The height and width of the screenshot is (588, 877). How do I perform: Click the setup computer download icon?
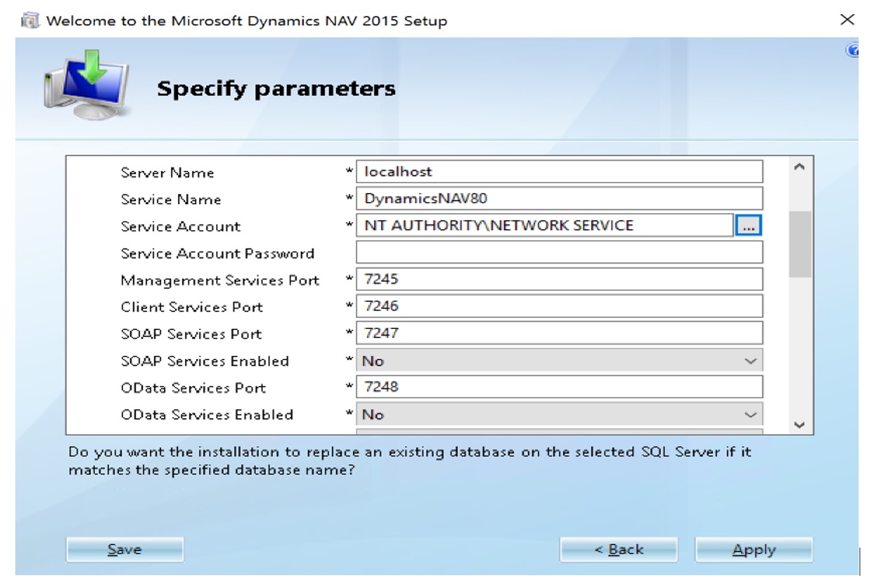(x=86, y=85)
